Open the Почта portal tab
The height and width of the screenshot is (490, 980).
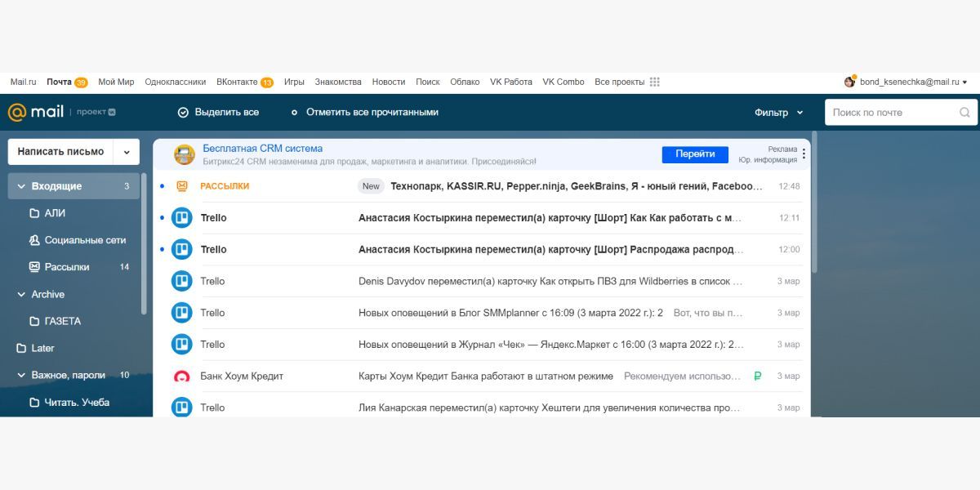tap(59, 82)
